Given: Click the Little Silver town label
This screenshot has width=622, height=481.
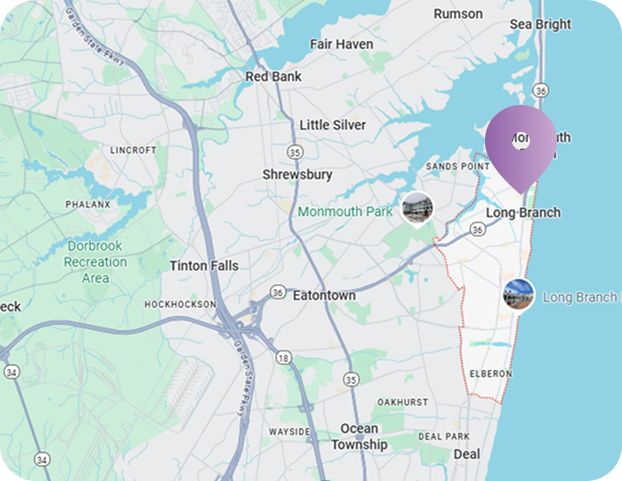Looking at the screenshot, I should point(332,125).
